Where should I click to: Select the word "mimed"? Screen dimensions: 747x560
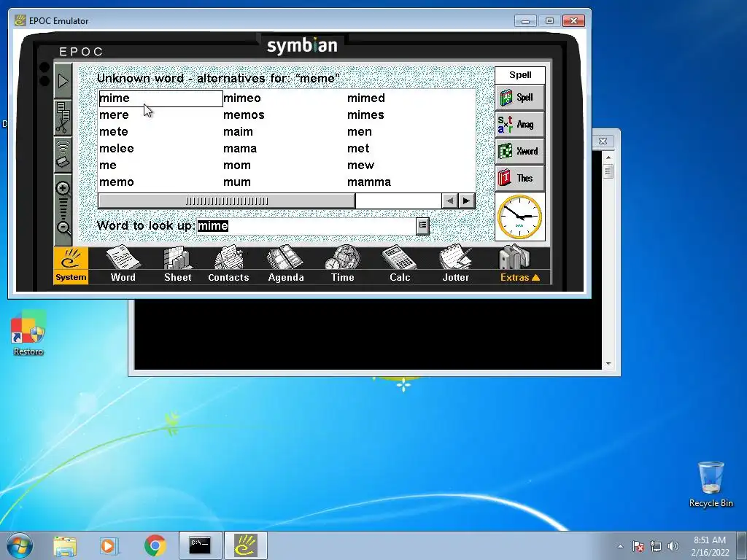[366, 98]
